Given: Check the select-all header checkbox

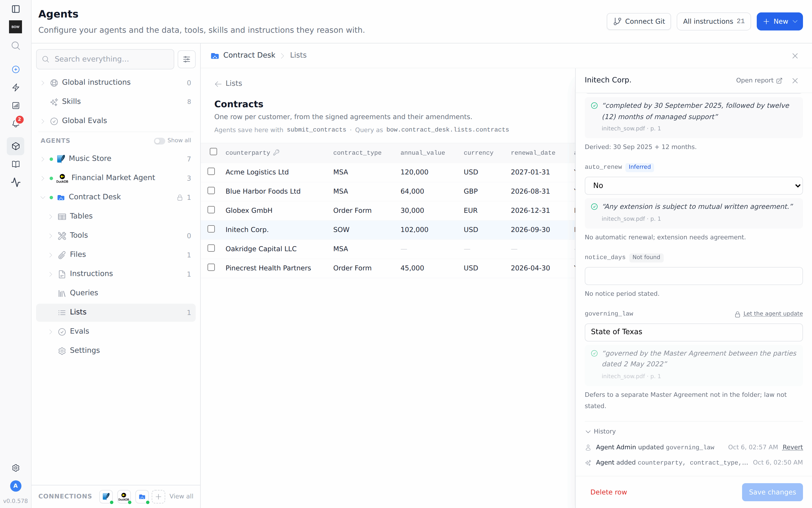Looking at the screenshot, I should point(213,152).
